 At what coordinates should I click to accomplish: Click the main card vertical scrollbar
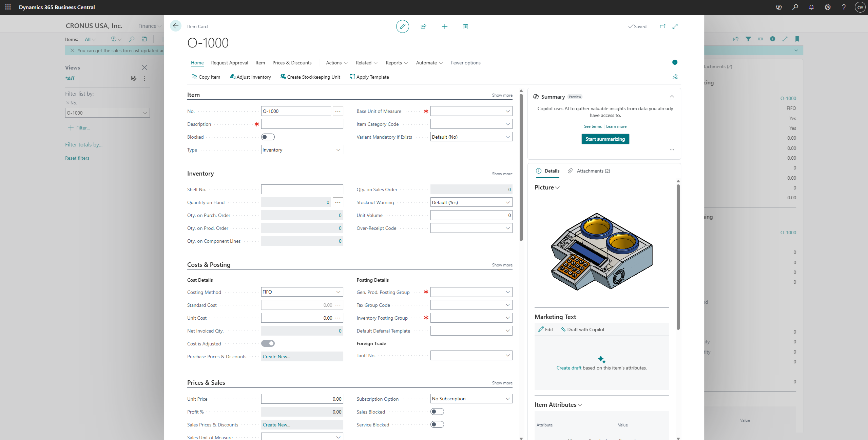521,166
